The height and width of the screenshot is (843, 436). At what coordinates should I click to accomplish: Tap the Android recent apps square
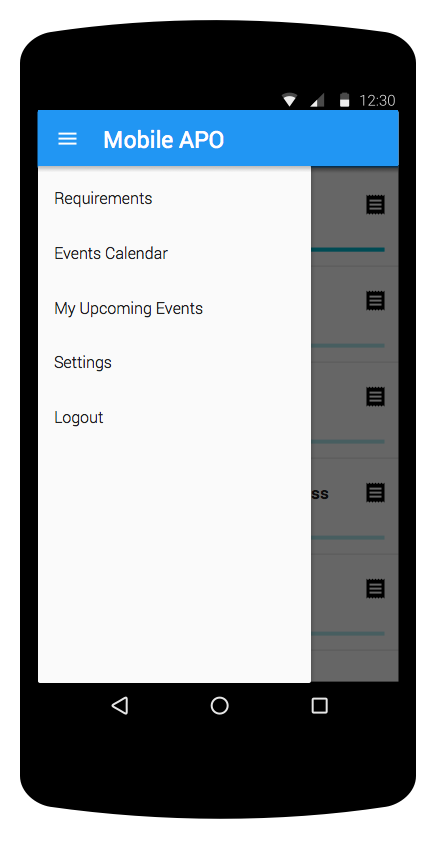click(319, 705)
